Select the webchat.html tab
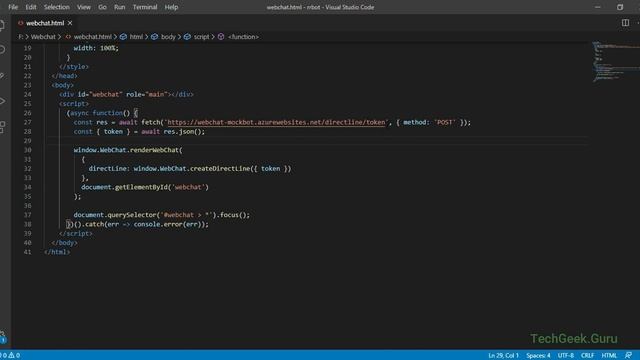The width and height of the screenshot is (640, 360). (45, 23)
